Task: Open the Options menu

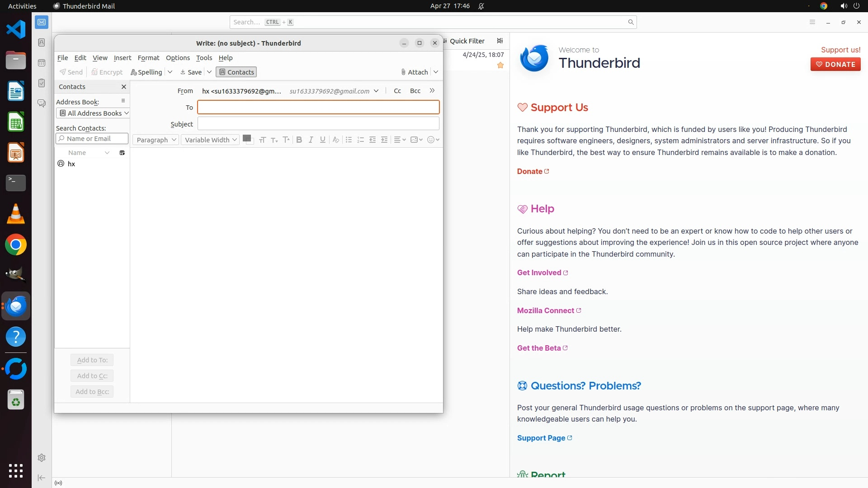Action: pyautogui.click(x=177, y=58)
